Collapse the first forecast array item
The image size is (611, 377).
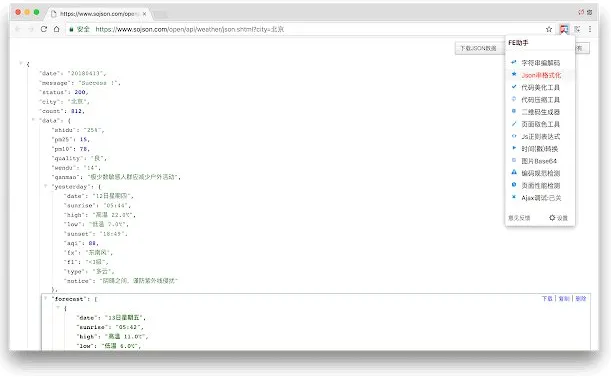(x=58, y=308)
